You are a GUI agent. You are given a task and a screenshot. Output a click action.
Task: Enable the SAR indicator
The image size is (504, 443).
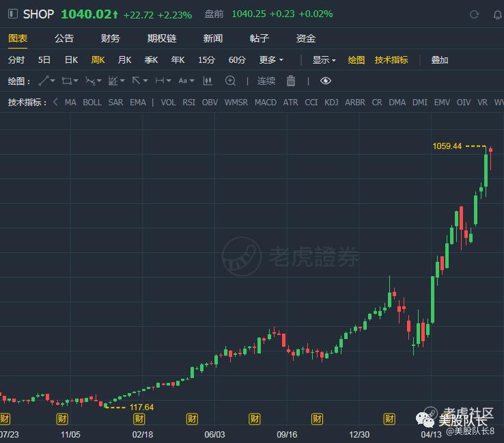[x=115, y=103]
